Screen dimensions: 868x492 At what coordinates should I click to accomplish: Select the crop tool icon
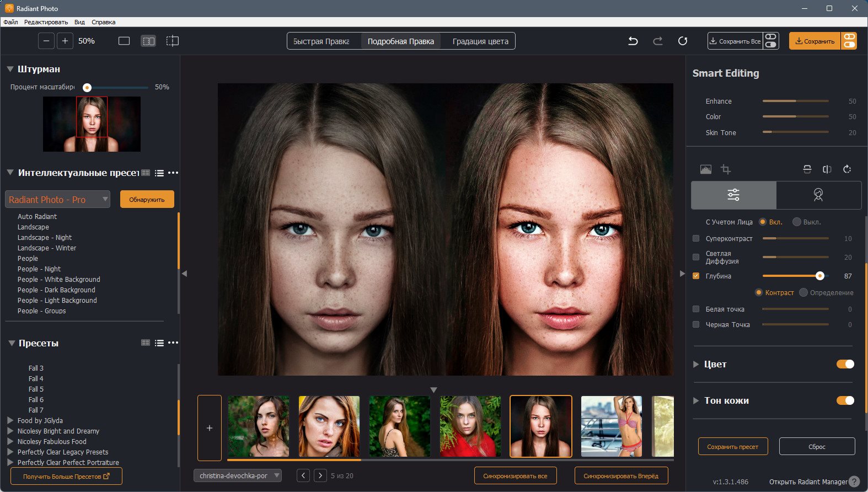(x=726, y=169)
